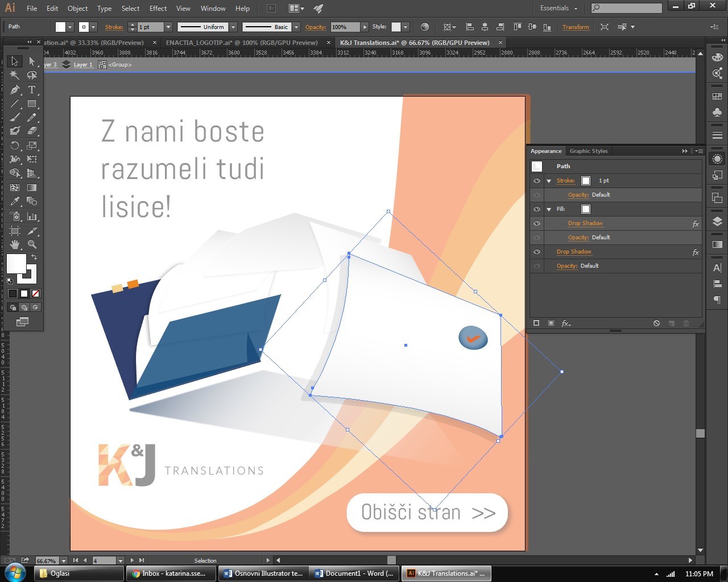Open the Effect menu
The height and width of the screenshot is (582, 728).
tap(158, 9)
